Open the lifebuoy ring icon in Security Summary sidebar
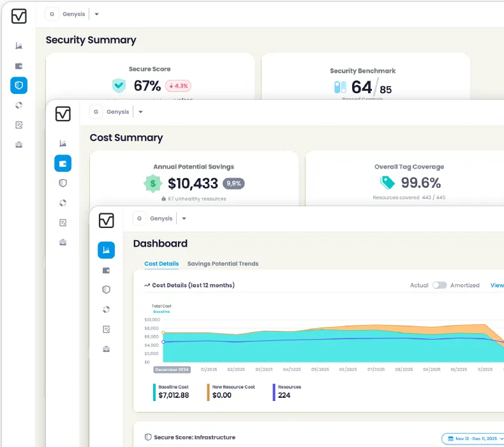Viewport: 504px width, 447px height. pyautogui.click(x=19, y=105)
